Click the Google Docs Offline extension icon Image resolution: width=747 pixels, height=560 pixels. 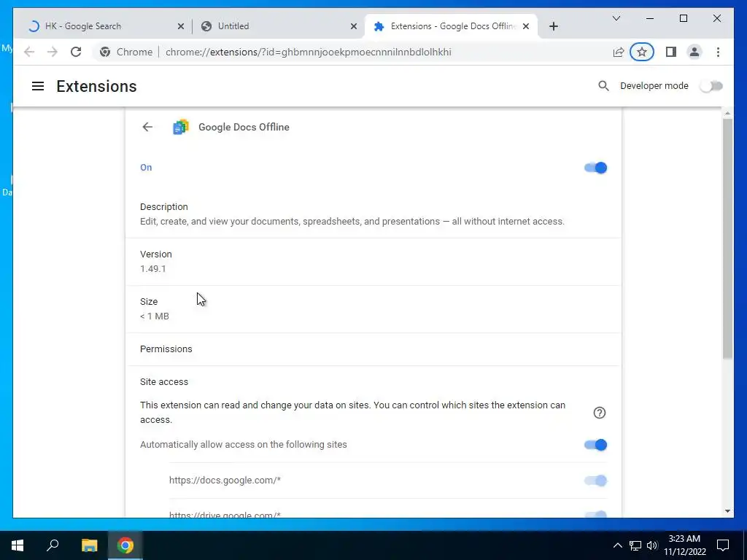click(181, 127)
